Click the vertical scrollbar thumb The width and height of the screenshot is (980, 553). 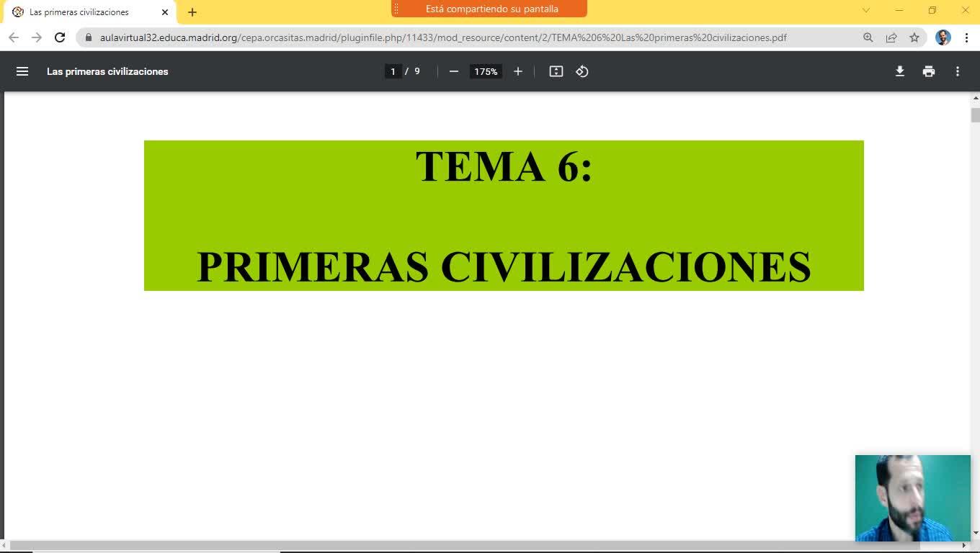(x=976, y=115)
